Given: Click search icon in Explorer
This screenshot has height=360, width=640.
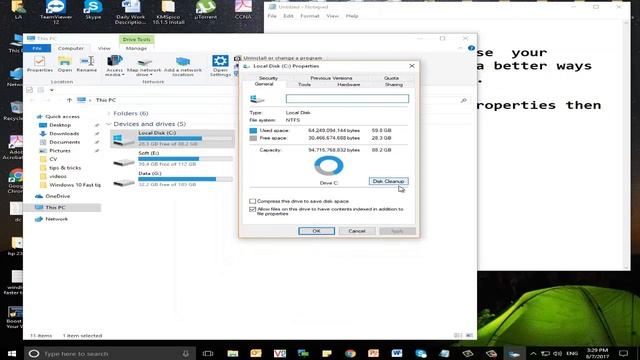Looking at the screenshot, I should coord(464,100).
